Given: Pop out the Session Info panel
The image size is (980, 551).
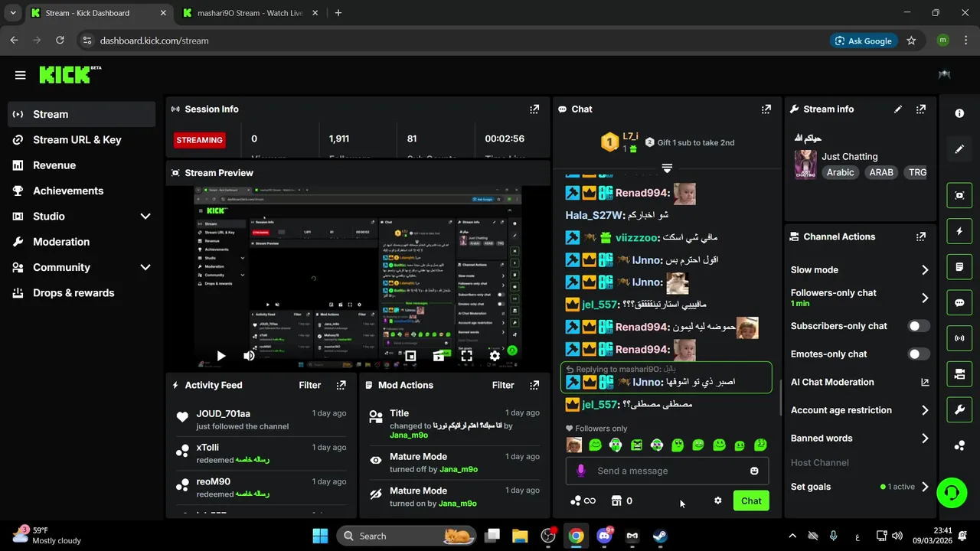Looking at the screenshot, I should tap(534, 109).
